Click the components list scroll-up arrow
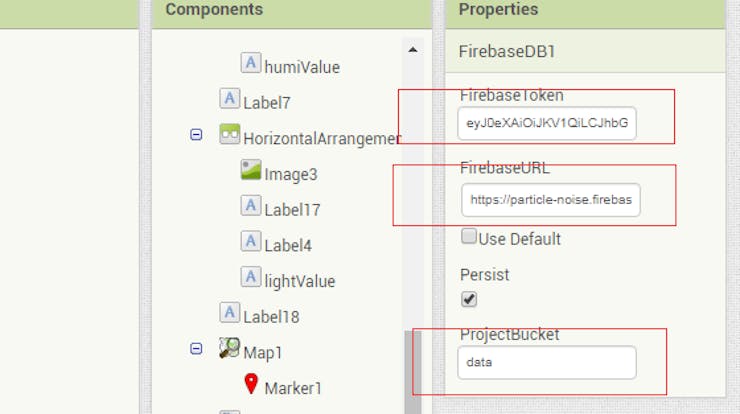The image size is (740, 414). pyautogui.click(x=412, y=50)
